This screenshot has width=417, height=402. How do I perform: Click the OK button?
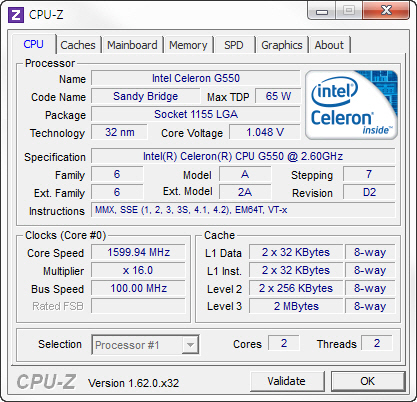[368, 381]
